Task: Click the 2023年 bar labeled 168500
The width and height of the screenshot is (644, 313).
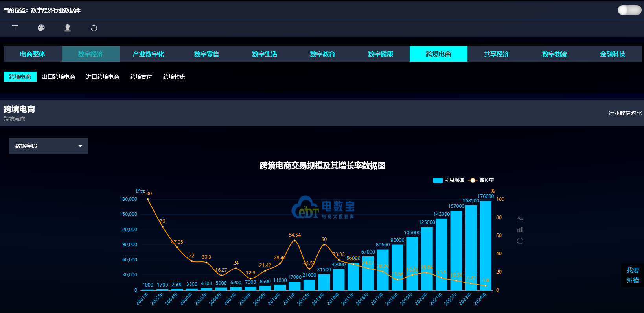Action: (x=471, y=248)
